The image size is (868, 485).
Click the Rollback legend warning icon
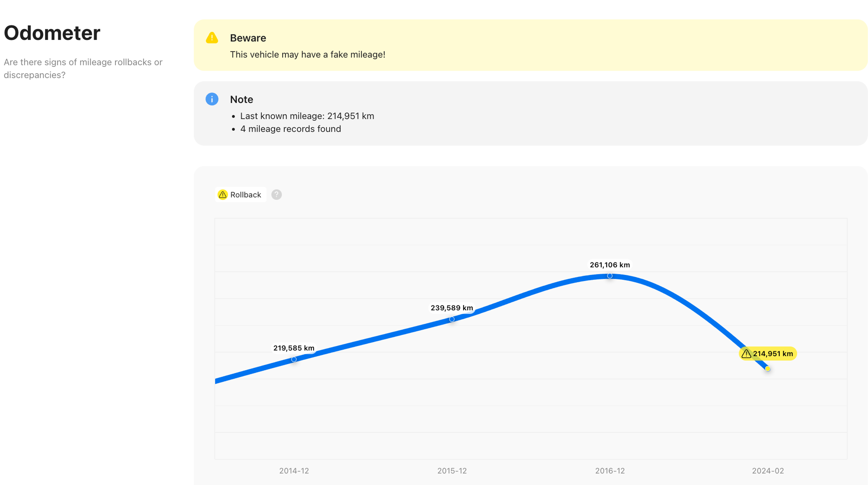[x=223, y=195]
